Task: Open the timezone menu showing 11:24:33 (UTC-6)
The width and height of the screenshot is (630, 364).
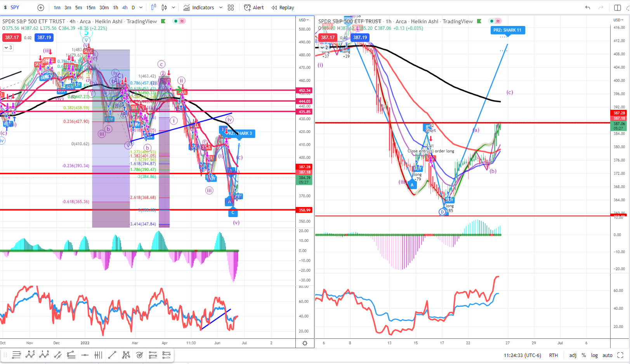Action: (522, 355)
